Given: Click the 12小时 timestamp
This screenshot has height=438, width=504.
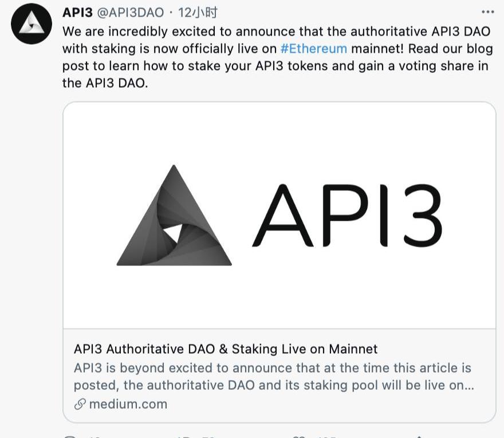Looking at the screenshot, I should tap(198, 12).
